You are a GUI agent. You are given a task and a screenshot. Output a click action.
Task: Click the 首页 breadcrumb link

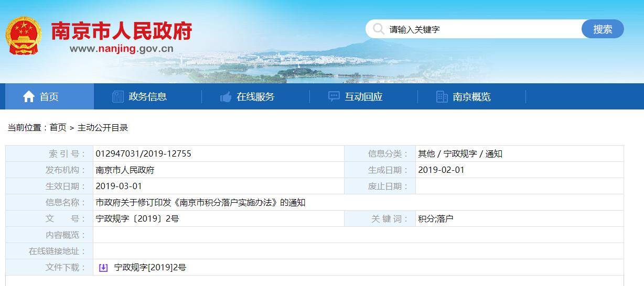(x=58, y=127)
